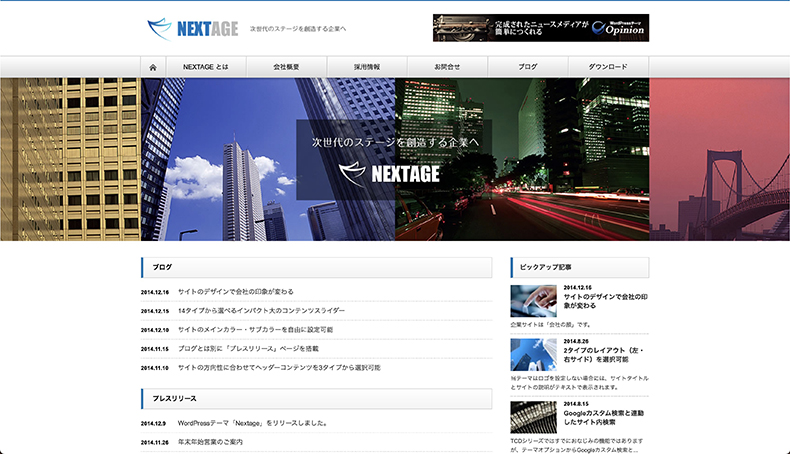The height and width of the screenshot is (454, 790).
Task: Click the white NEXTAGE logo on hero slider
Action: click(x=389, y=174)
